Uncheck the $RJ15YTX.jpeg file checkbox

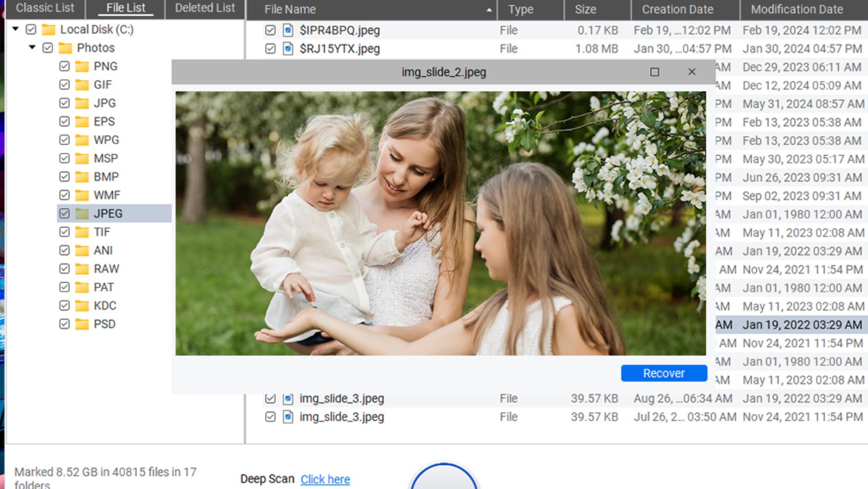tap(270, 49)
